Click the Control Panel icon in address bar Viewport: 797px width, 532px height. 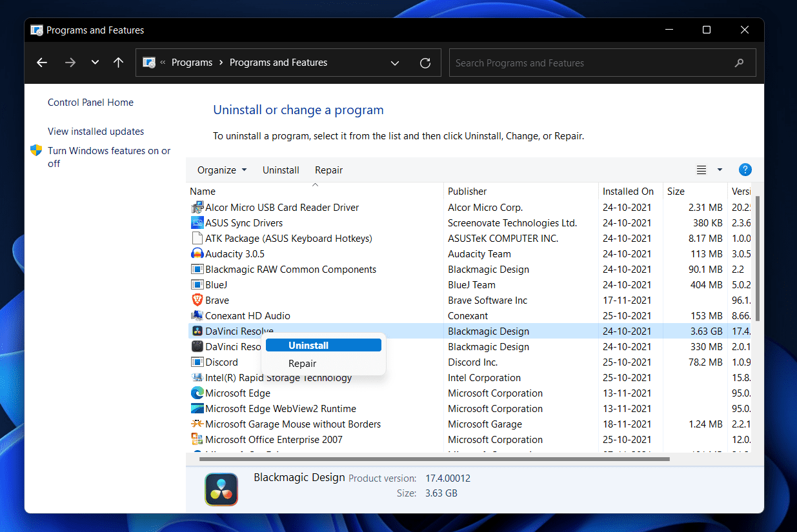pos(148,63)
